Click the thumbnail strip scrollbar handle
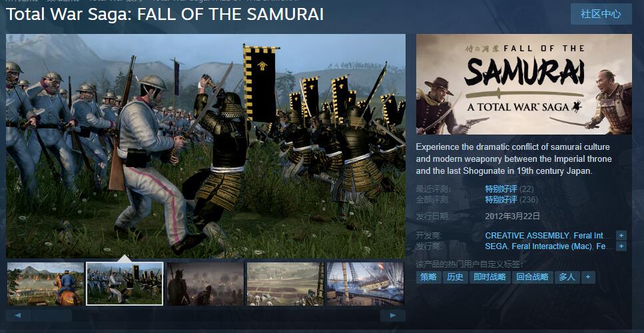The image size is (644, 333). (52, 315)
